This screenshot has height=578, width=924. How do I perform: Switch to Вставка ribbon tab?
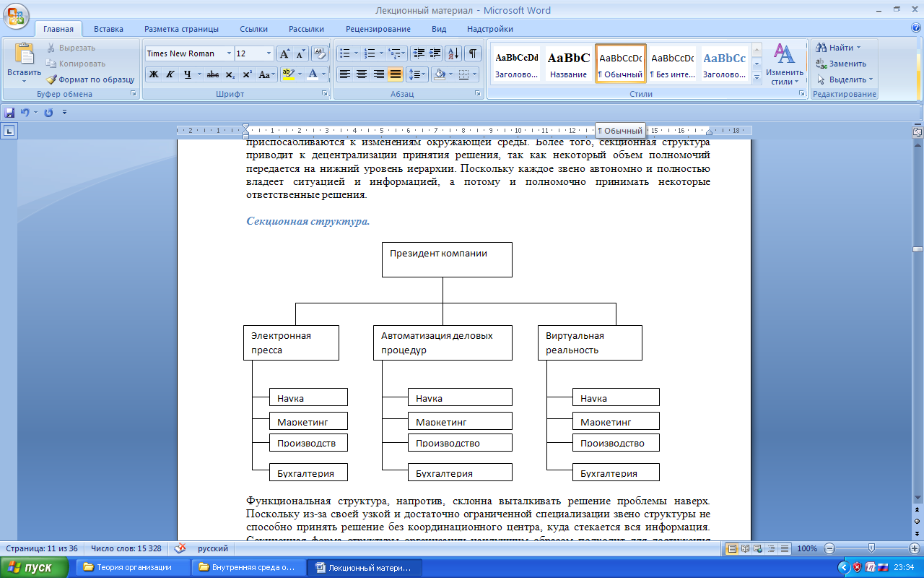(108, 29)
